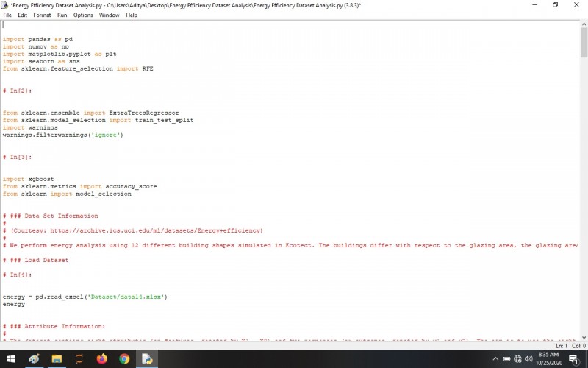The width and height of the screenshot is (588, 368).
Task: Show hidden system tray icons
Action: pyautogui.click(x=495, y=359)
